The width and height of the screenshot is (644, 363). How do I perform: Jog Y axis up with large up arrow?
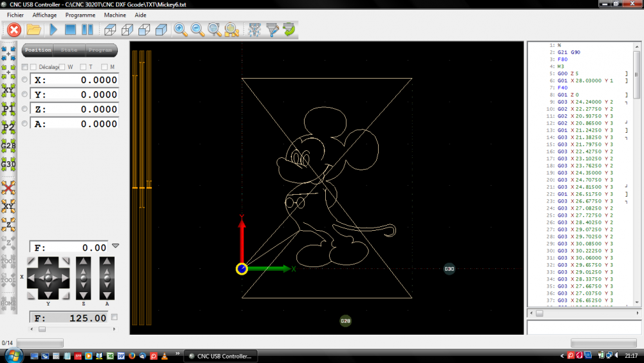pos(48,262)
